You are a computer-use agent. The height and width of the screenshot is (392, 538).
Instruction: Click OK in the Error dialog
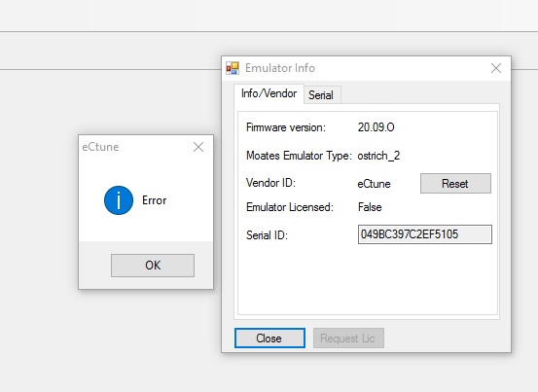pyautogui.click(x=153, y=266)
